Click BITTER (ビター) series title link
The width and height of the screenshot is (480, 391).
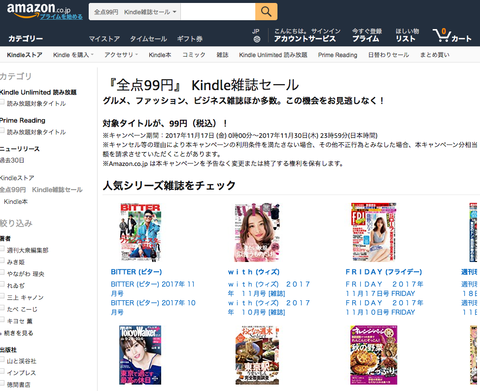136,272
